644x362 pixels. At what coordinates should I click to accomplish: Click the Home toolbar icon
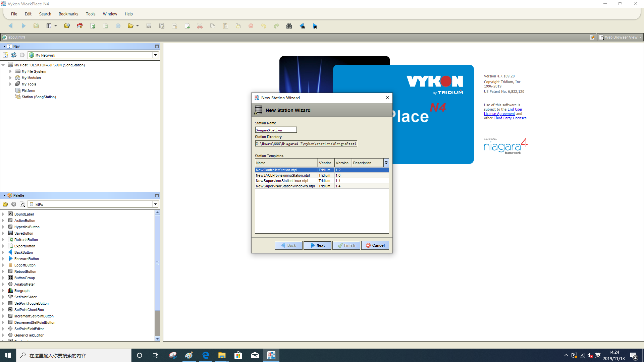pyautogui.click(x=80, y=26)
